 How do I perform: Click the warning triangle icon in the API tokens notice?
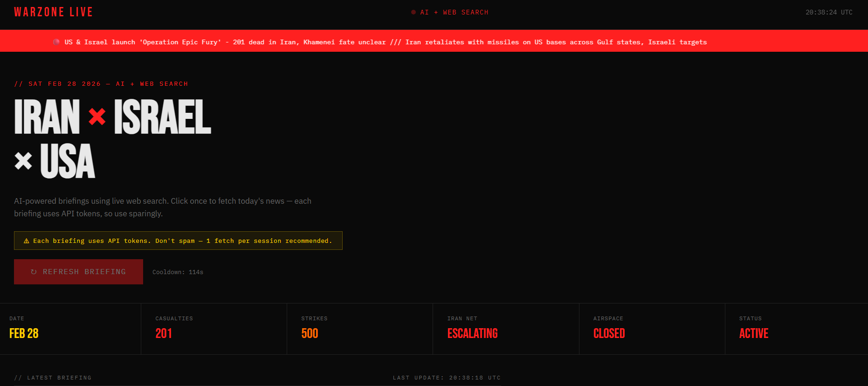27,241
